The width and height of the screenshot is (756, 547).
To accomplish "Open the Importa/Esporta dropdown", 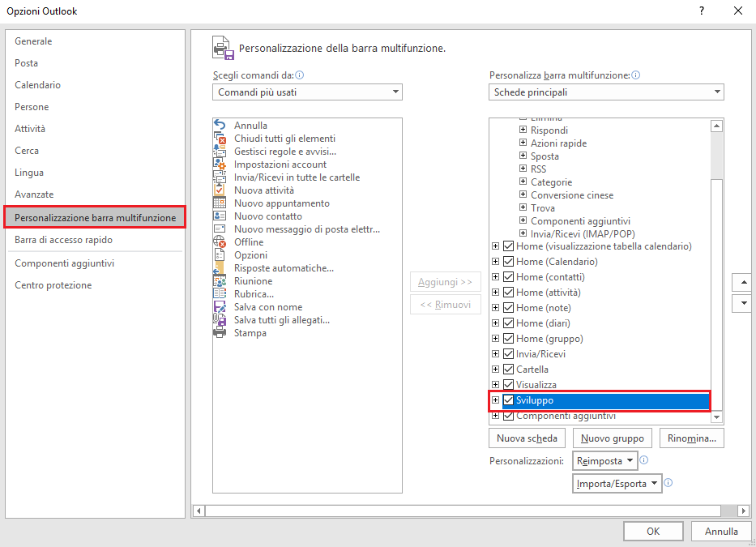I will [x=617, y=483].
